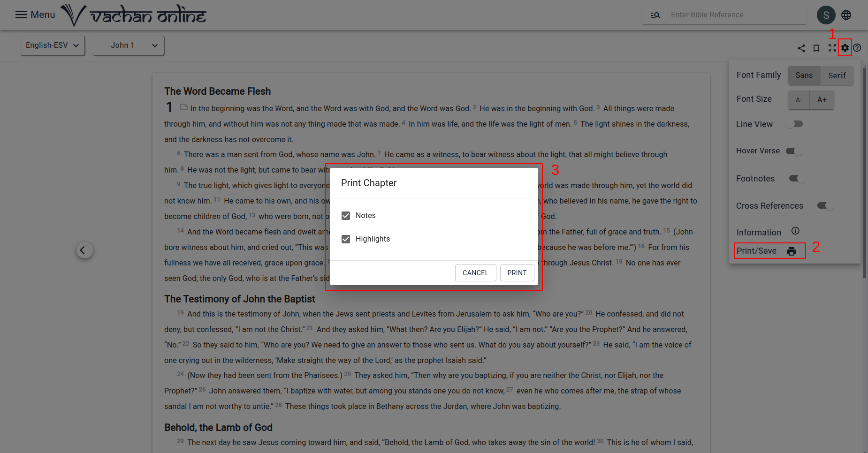Click verse number 29 superscript
868x453 pixels.
[x=180, y=441]
